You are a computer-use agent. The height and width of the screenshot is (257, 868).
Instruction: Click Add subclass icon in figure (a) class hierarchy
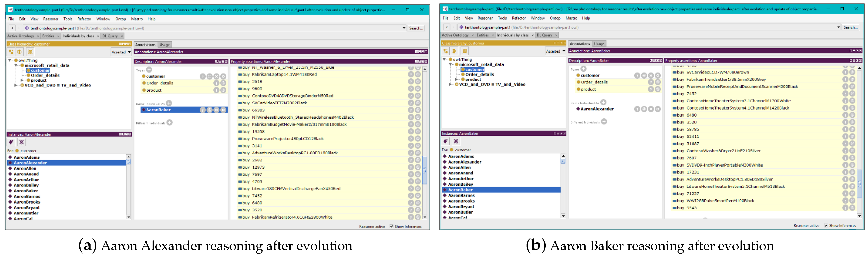[x=11, y=52]
